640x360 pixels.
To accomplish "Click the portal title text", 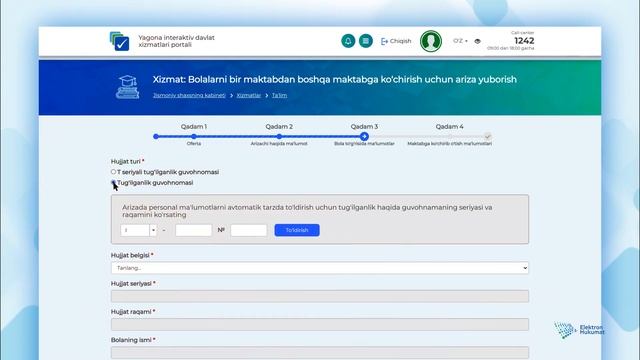I will (x=176, y=41).
